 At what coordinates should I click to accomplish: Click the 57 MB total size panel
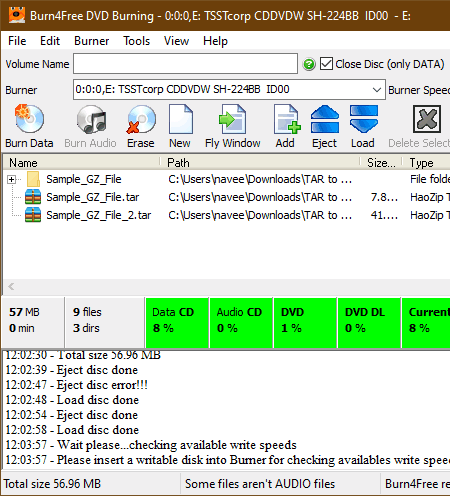click(33, 323)
